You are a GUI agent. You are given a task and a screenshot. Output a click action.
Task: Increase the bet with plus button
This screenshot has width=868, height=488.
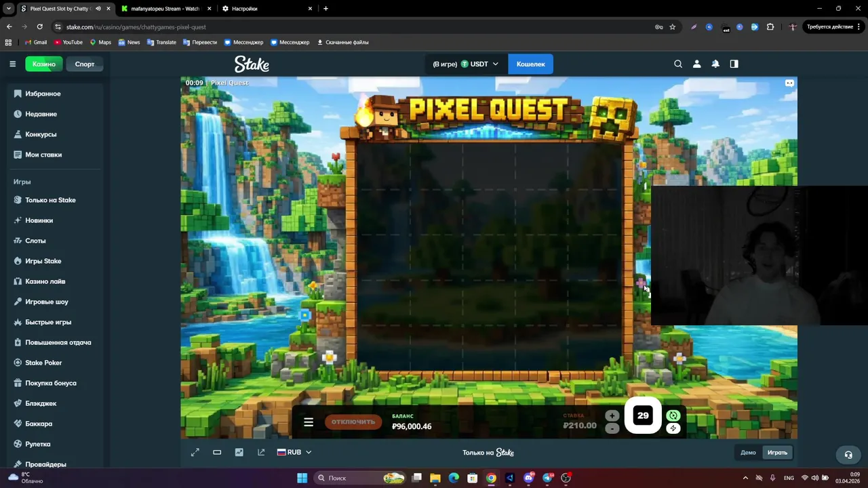click(612, 415)
